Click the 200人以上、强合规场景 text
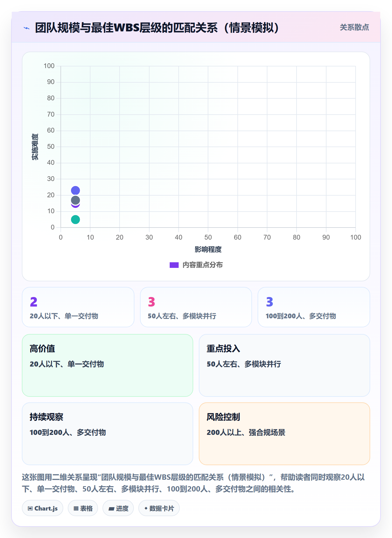392x538 pixels. pos(246,432)
